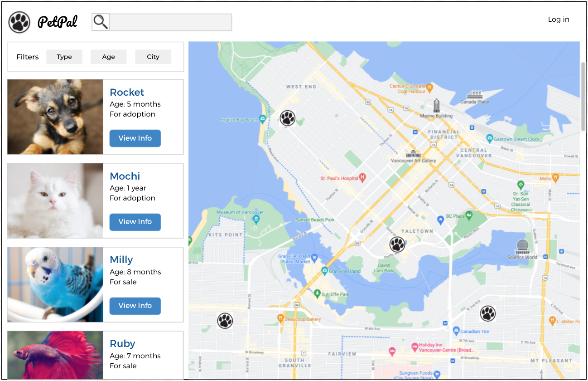Click the MT PLEASANT map label
The width and height of the screenshot is (588, 381).
(551, 361)
